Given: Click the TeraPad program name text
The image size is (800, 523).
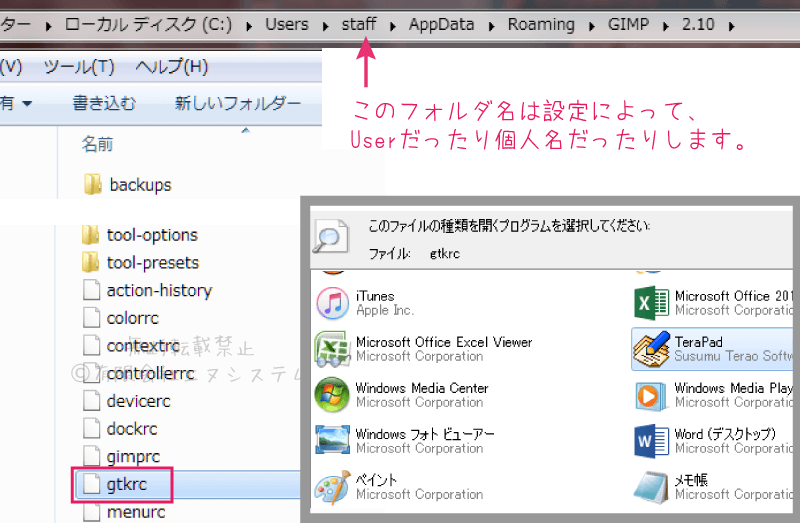Looking at the screenshot, I should (698, 342).
